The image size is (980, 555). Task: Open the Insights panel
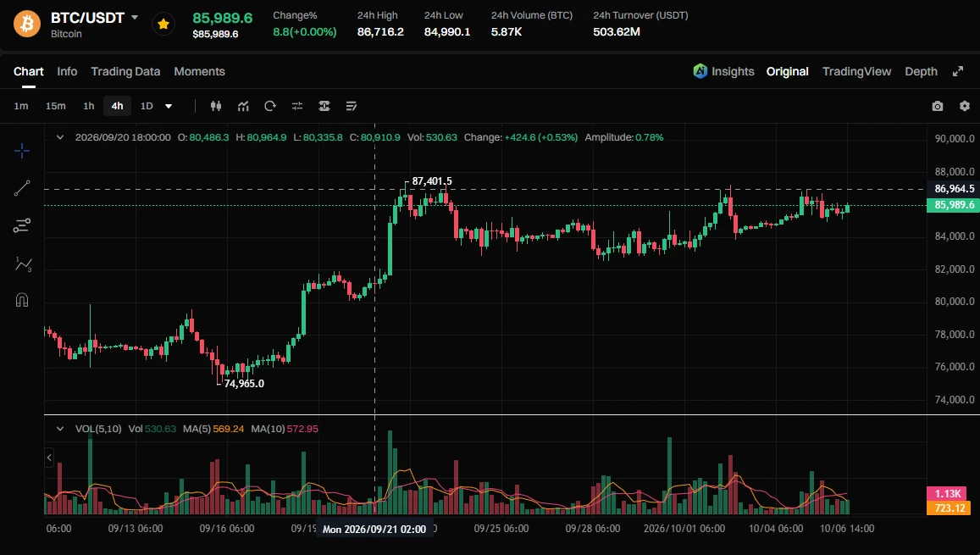point(723,71)
